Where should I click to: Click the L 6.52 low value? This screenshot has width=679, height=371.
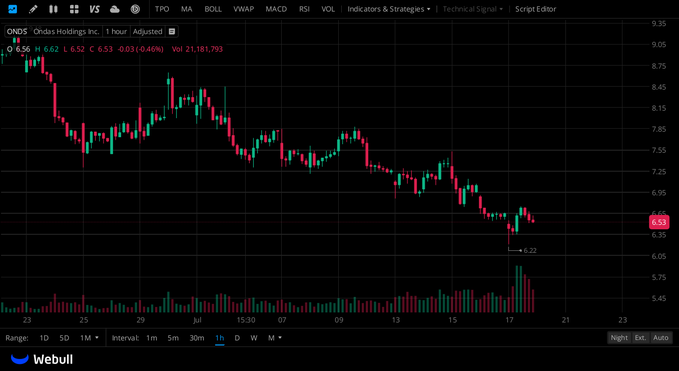[x=74, y=49]
